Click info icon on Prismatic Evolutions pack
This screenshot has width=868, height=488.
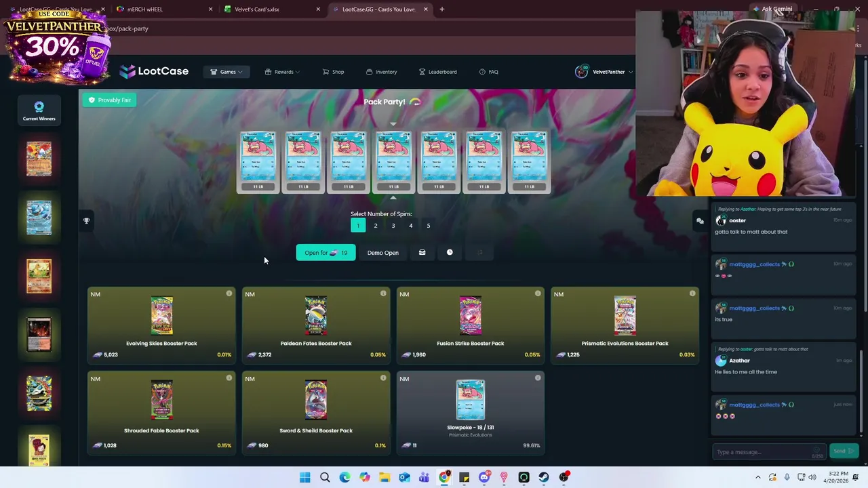[x=692, y=293]
